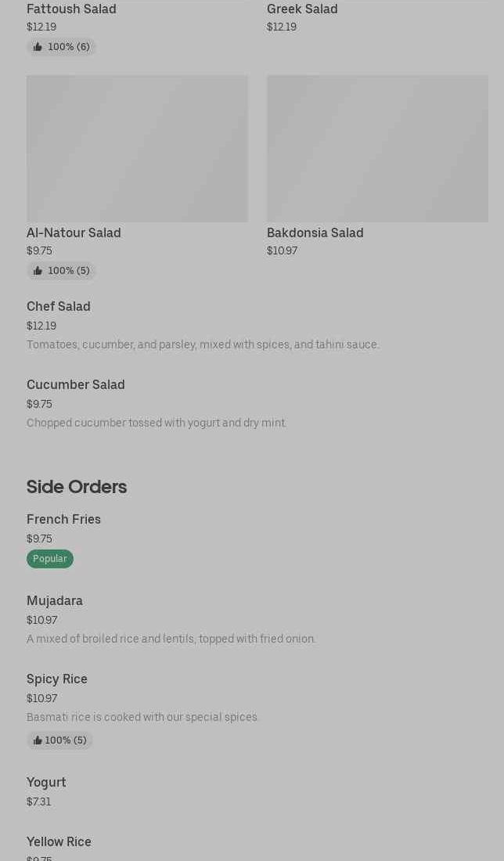Open the Al-Natour Salad photo

[x=137, y=149]
